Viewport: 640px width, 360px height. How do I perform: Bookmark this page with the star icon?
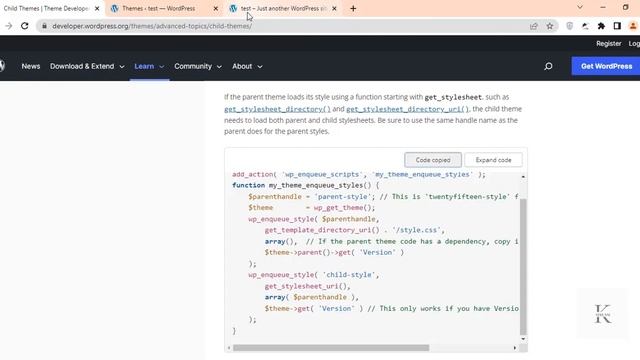[x=550, y=26]
